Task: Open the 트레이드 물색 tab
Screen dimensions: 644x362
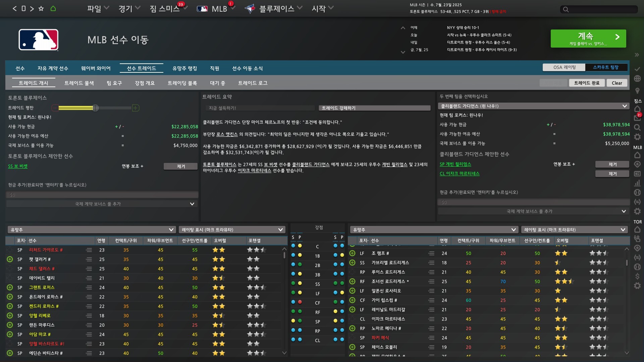Action: [79, 83]
